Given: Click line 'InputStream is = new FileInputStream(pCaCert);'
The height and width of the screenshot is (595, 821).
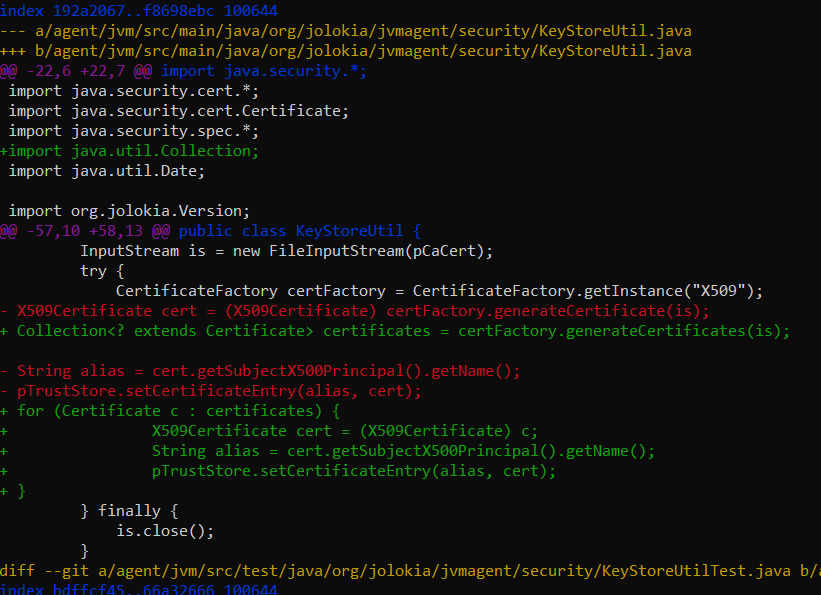Looking at the screenshot, I should point(286,251).
